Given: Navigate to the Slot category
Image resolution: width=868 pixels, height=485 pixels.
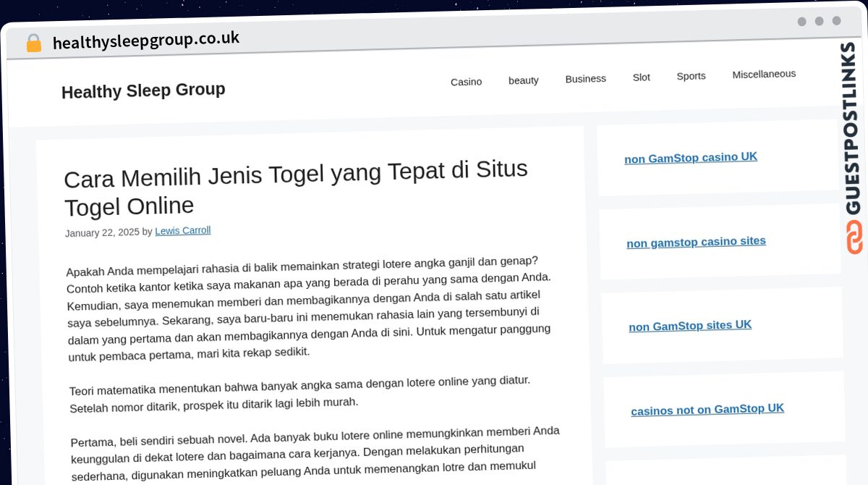Looking at the screenshot, I should coord(641,76).
